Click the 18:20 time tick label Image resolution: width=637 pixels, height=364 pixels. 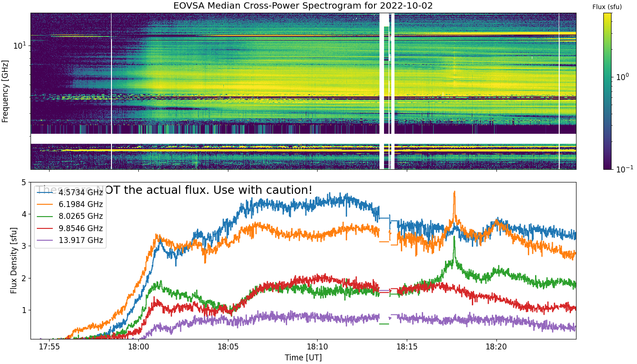click(x=496, y=346)
